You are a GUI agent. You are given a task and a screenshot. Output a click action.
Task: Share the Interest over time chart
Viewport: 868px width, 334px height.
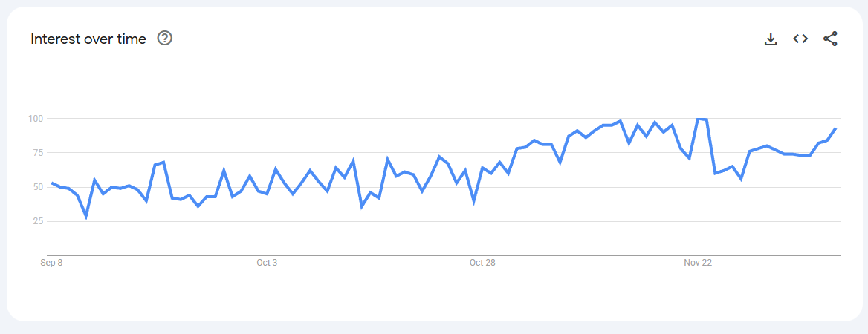tap(830, 39)
